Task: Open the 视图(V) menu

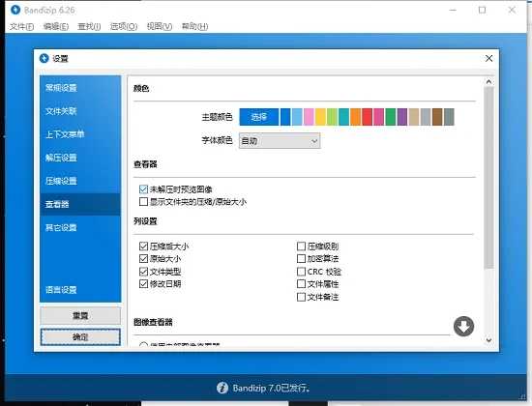Action: pyautogui.click(x=160, y=26)
